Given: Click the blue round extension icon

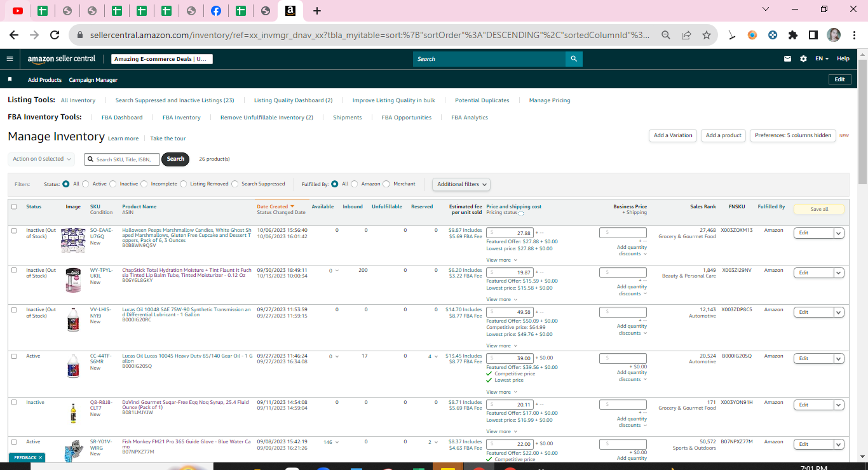Looking at the screenshot, I should point(773,36).
